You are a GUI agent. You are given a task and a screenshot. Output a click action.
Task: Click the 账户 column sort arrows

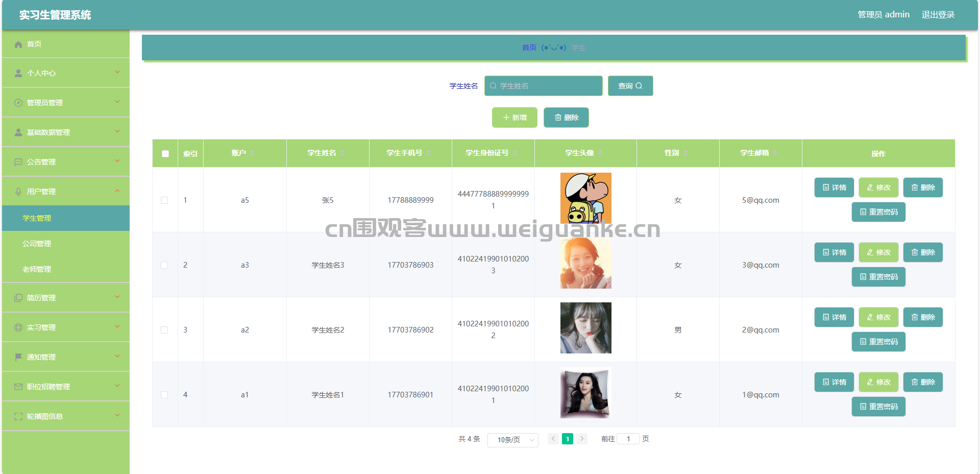pos(252,153)
